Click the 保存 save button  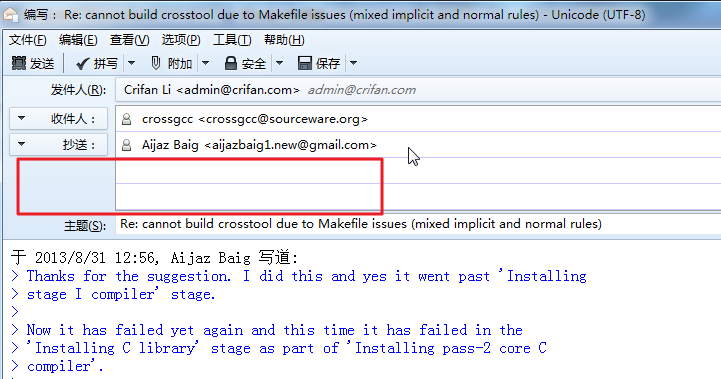[x=319, y=63]
